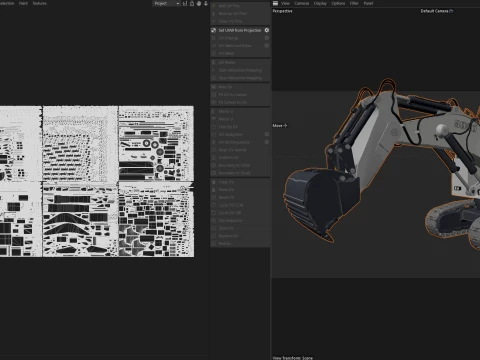Click the lock icon next to Project dropdown
The image size is (480, 360).
click(192, 3)
